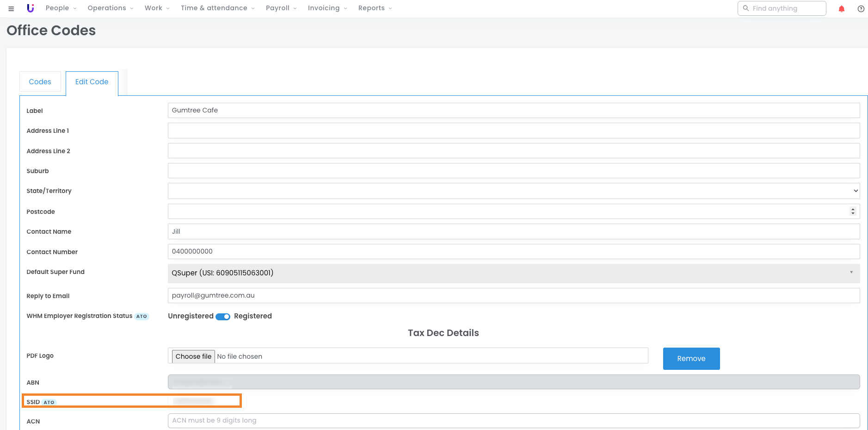Expand the People menu

click(61, 8)
